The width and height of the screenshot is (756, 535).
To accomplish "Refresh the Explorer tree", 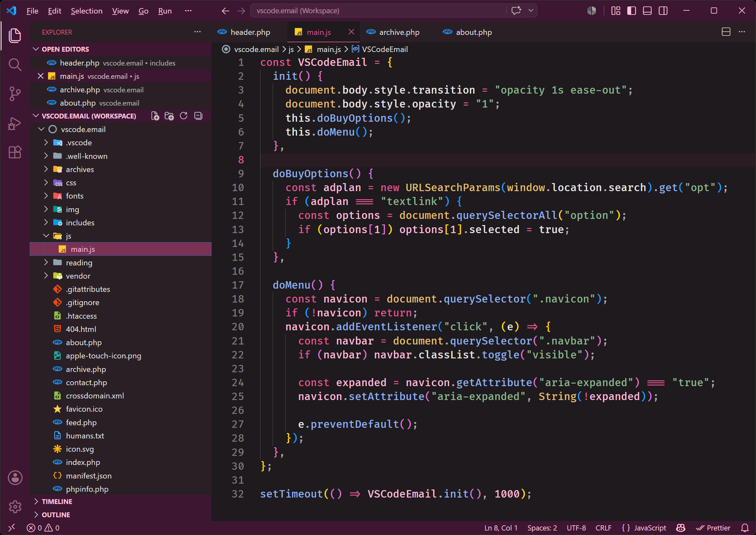I will click(183, 116).
